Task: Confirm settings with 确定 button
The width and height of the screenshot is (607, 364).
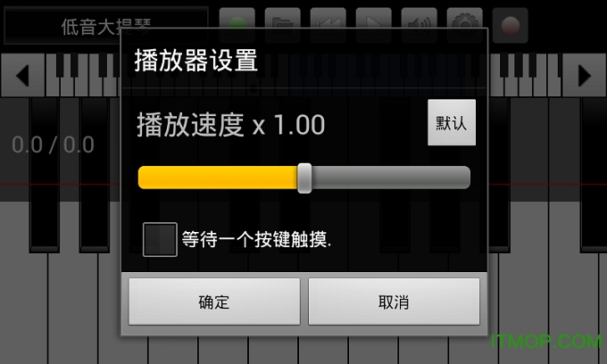Action: tap(214, 302)
